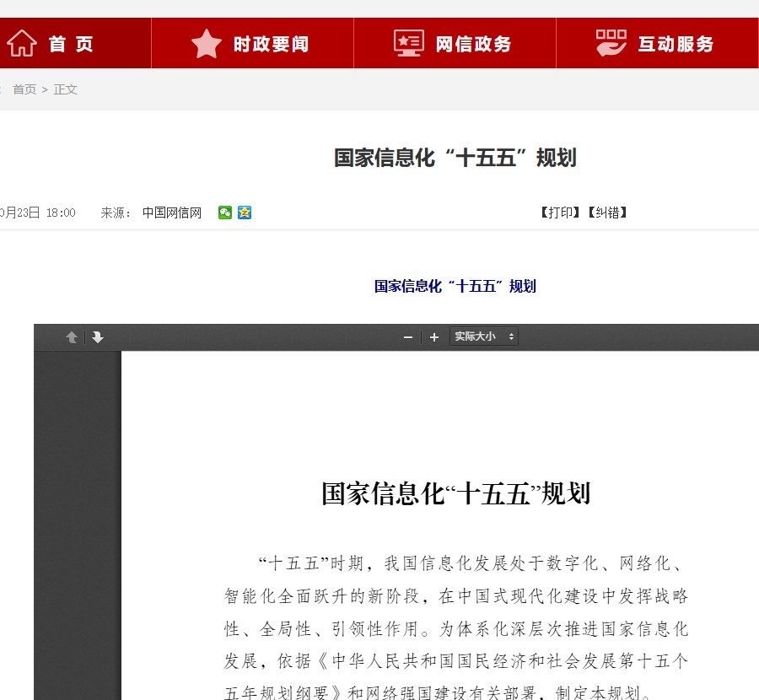Click the 来源: label text

pos(116,213)
